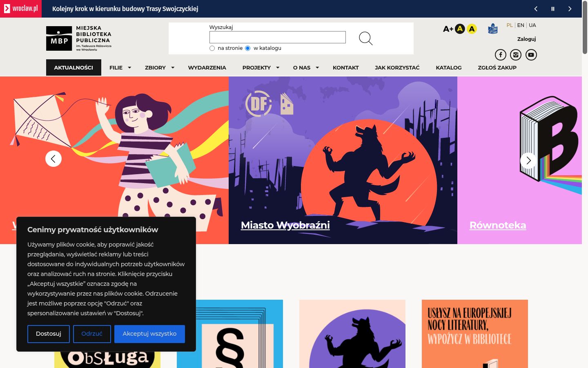Focus the Wyszukaj search input field

point(278,37)
